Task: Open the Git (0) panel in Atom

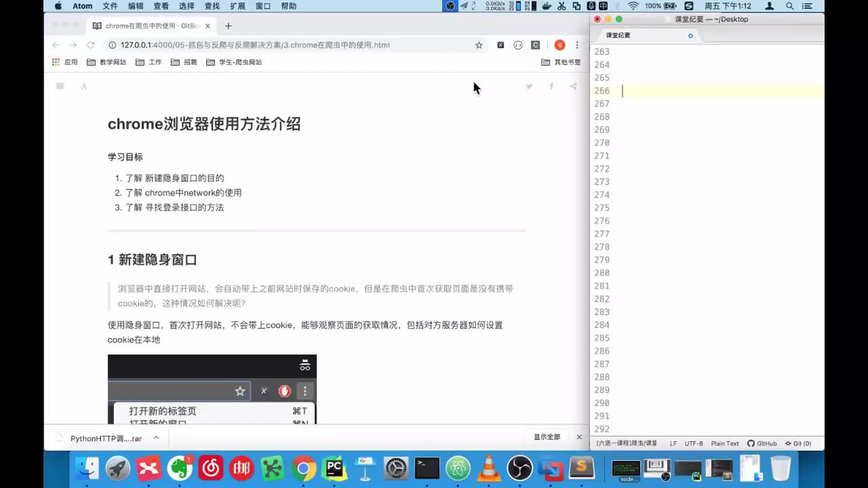Action: 797,443
